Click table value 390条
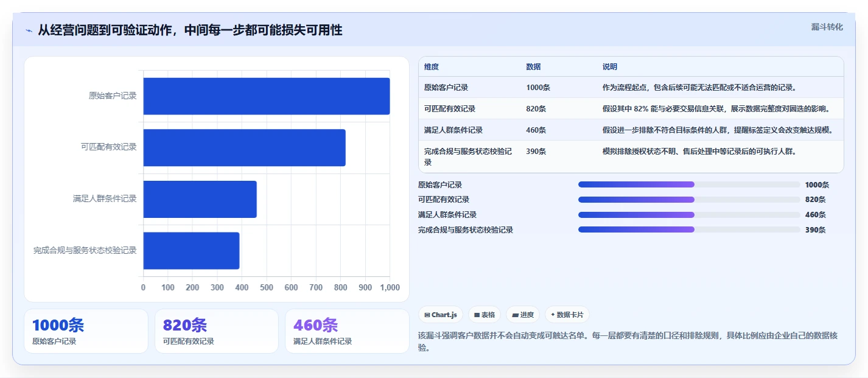 [x=536, y=152]
